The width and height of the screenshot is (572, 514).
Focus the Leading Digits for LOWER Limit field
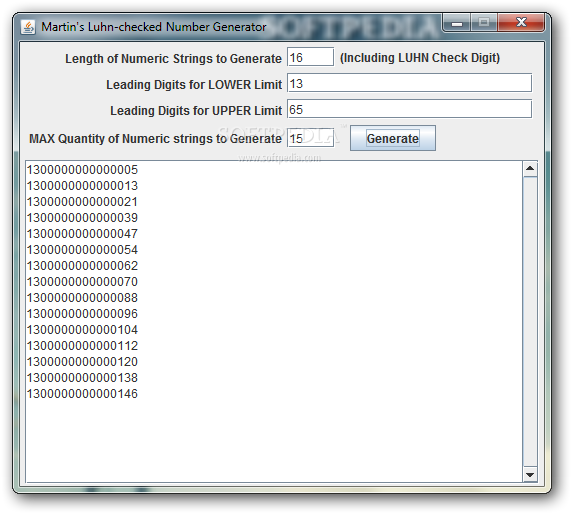409,83
